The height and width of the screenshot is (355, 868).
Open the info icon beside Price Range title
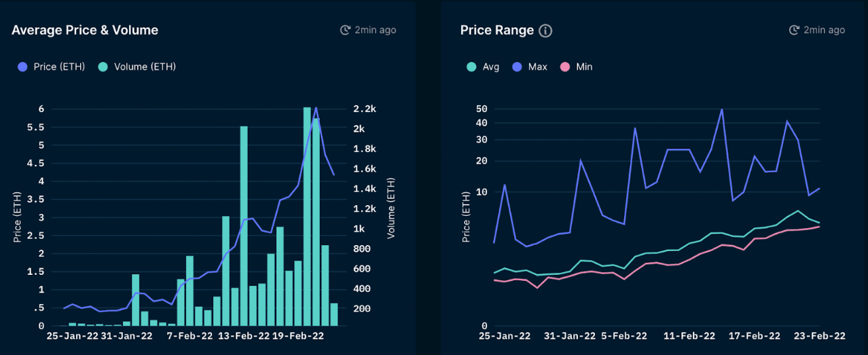coord(545,31)
